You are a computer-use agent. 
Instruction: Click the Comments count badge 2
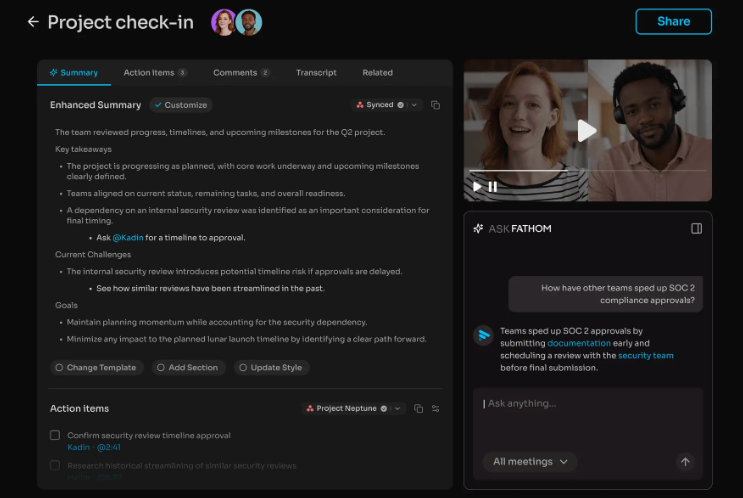click(x=265, y=72)
